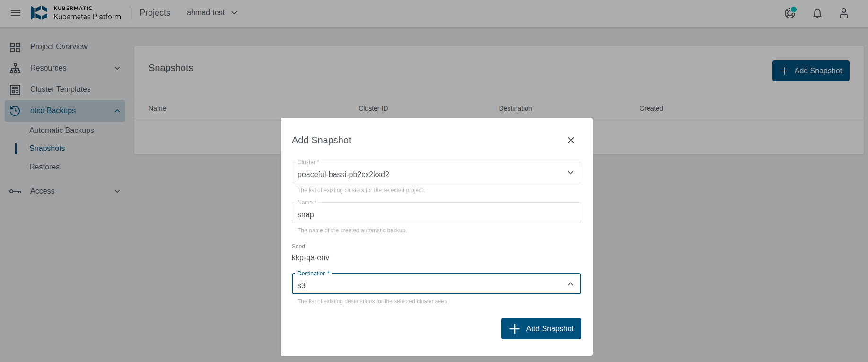Open the user account menu

(843, 13)
